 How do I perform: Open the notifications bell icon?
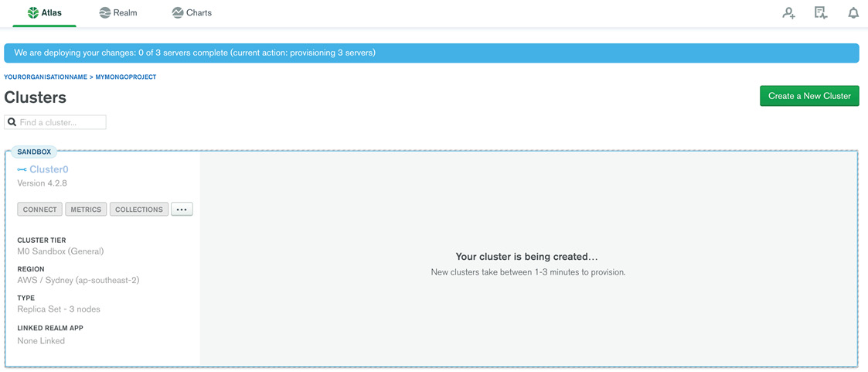(853, 13)
